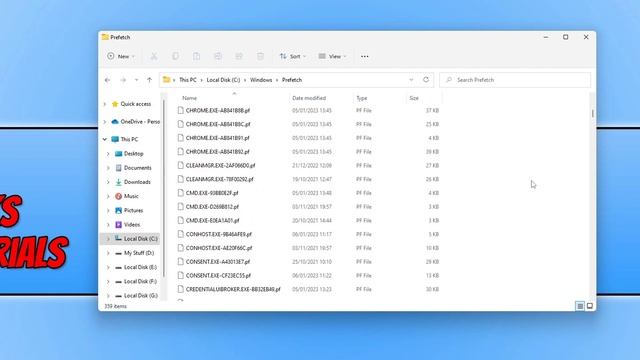Open the New item dropdown
The width and height of the screenshot is (640, 360).
tap(121, 56)
